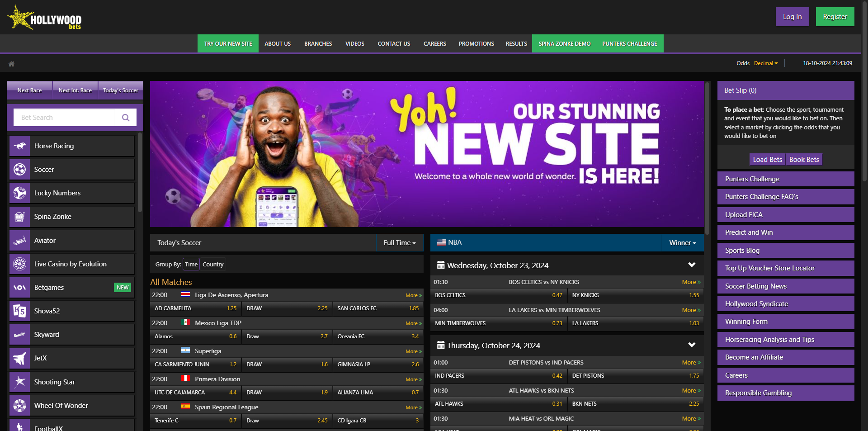The height and width of the screenshot is (431, 868).
Task: Open the ABOUT US menu item
Action: (x=278, y=44)
